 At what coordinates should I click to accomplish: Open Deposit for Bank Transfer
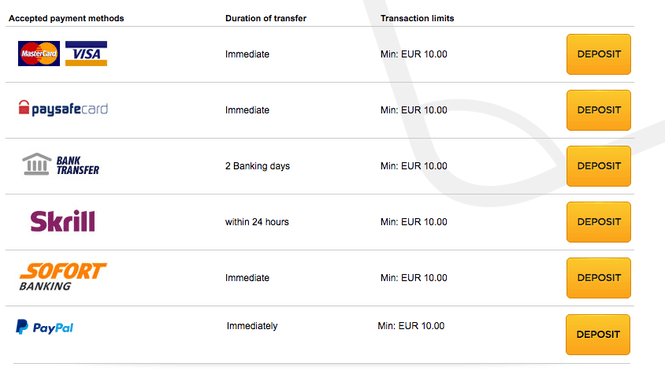598,166
